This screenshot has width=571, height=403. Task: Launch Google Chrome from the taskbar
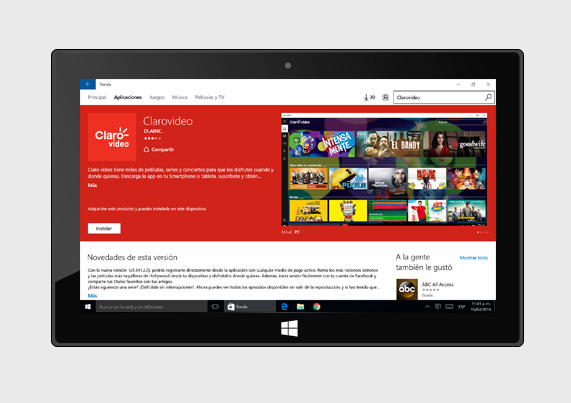(317, 307)
